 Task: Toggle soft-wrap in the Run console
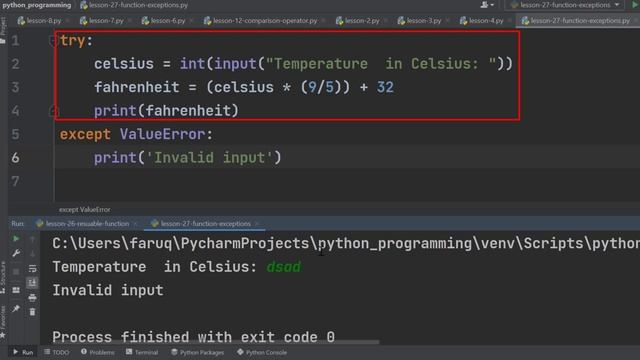[33, 268]
